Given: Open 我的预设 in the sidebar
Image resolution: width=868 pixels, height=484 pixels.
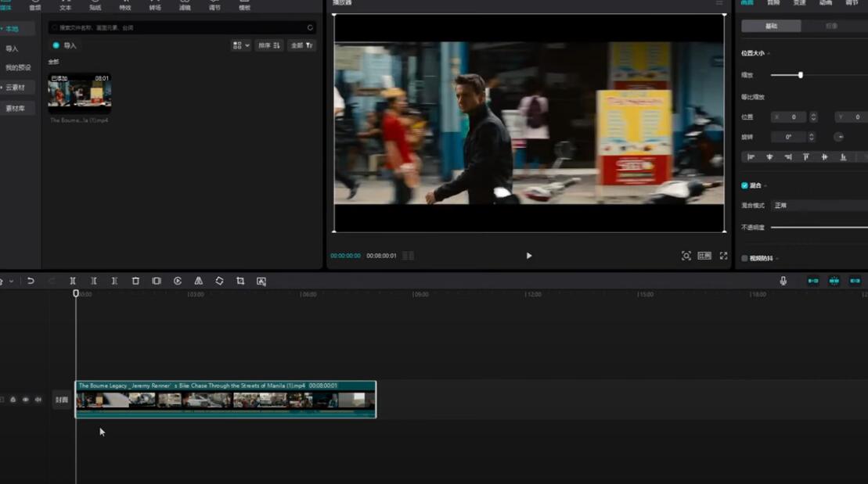Looking at the screenshot, I should [18, 67].
